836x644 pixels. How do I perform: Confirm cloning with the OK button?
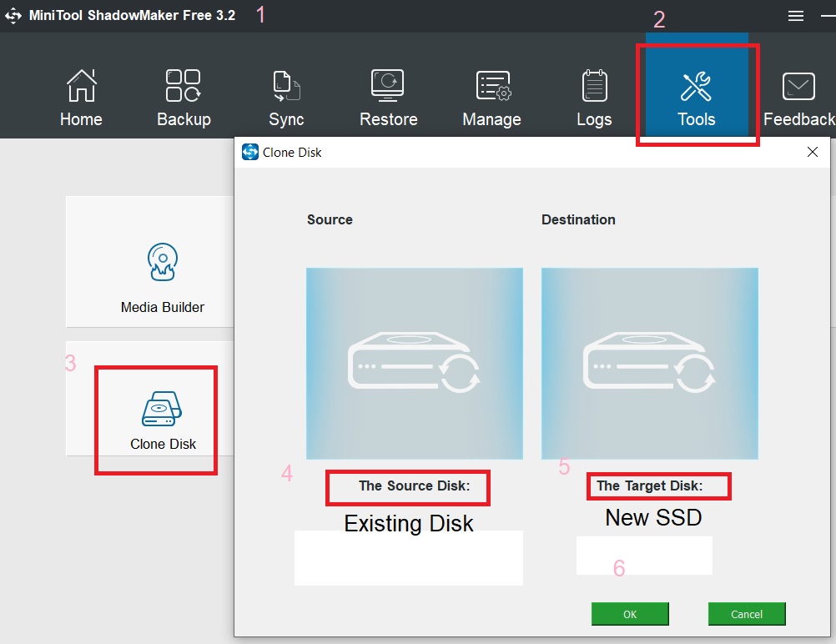[630, 614]
